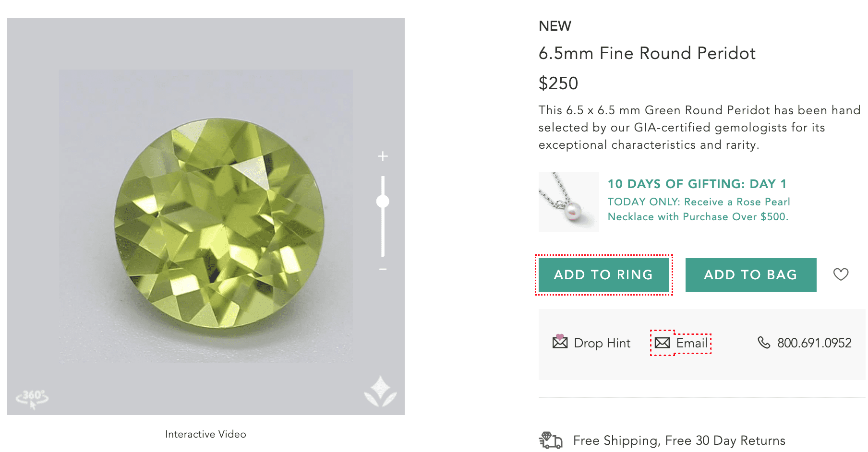The height and width of the screenshot is (452, 868).
Task: Click the zoom slider handle
Action: [x=383, y=202]
